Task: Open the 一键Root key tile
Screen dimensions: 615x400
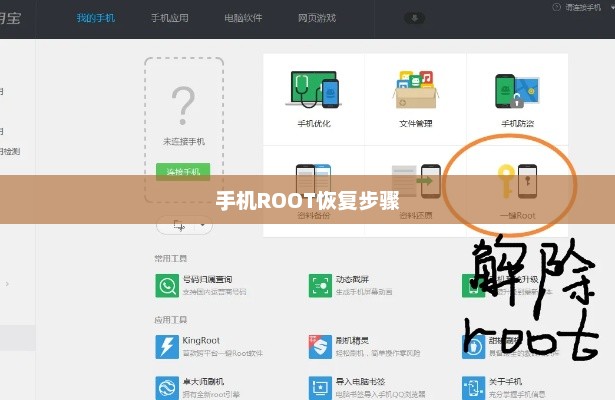Action: point(517,191)
